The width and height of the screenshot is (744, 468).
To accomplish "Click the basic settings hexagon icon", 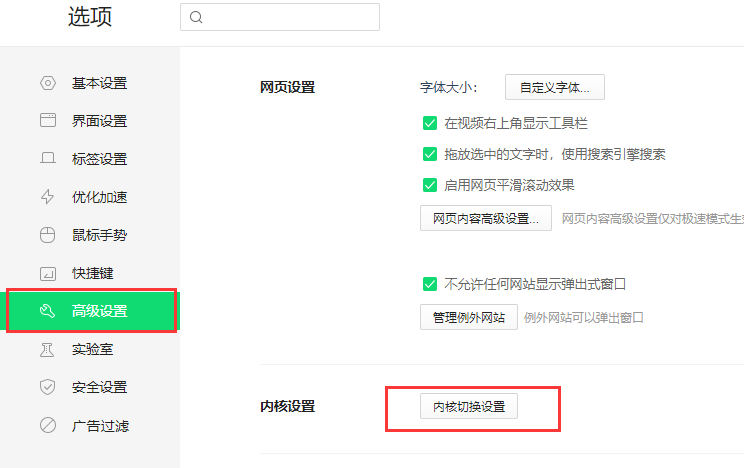I will (x=47, y=83).
